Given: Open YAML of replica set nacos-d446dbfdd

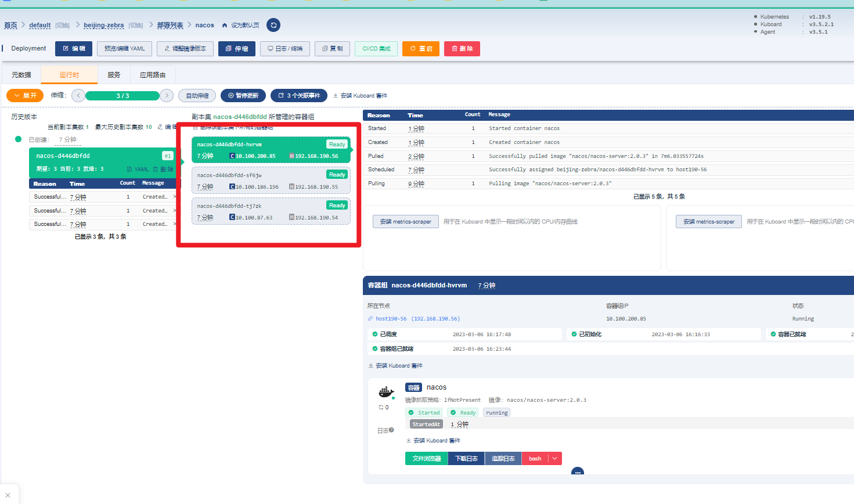Looking at the screenshot, I should pyautogui.click(x=138, y=170).
